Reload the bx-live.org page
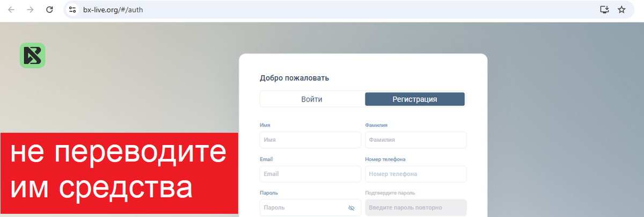 pos(49,10)
